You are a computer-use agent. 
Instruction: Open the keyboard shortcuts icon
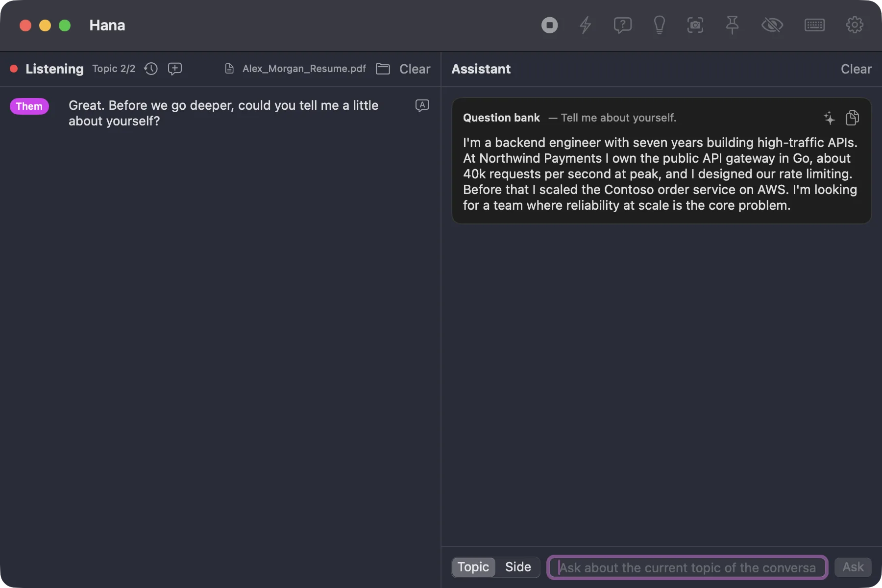point(814,25)
